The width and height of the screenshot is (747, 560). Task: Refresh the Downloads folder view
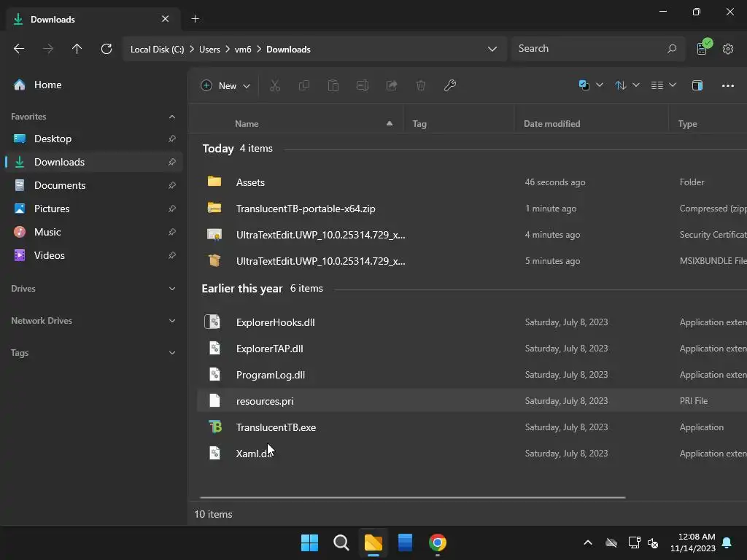point(107,49)
